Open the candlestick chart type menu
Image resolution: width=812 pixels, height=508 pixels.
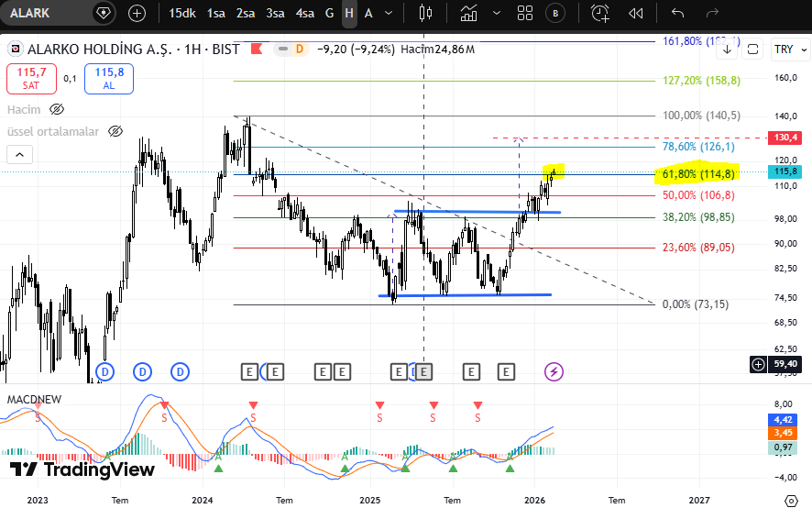click(425, 13)
